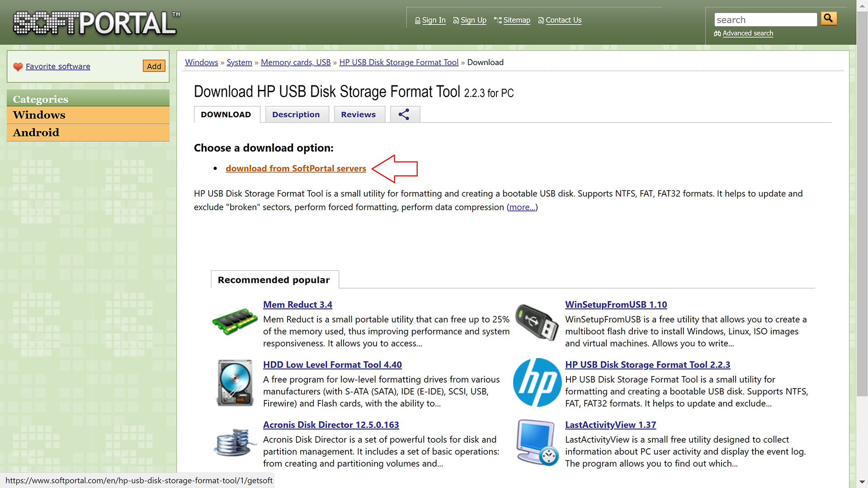
Task: Select the Android category
Action: tap(88, 132)
